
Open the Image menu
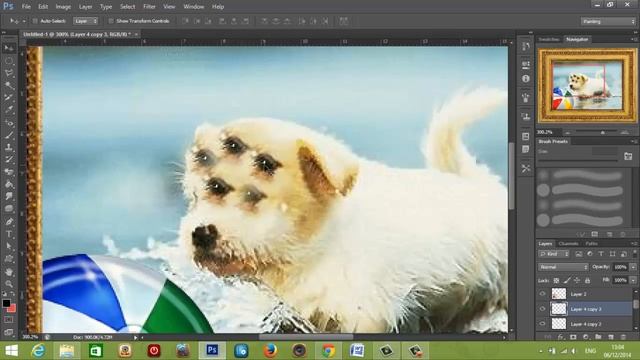63,7
